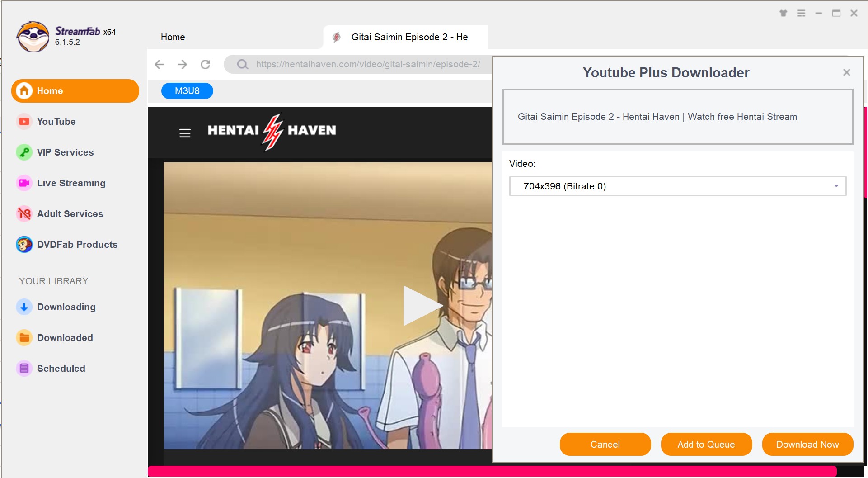Go forward with the forward arrow
This screenshot has height=478, width=868.
[182, 64]
